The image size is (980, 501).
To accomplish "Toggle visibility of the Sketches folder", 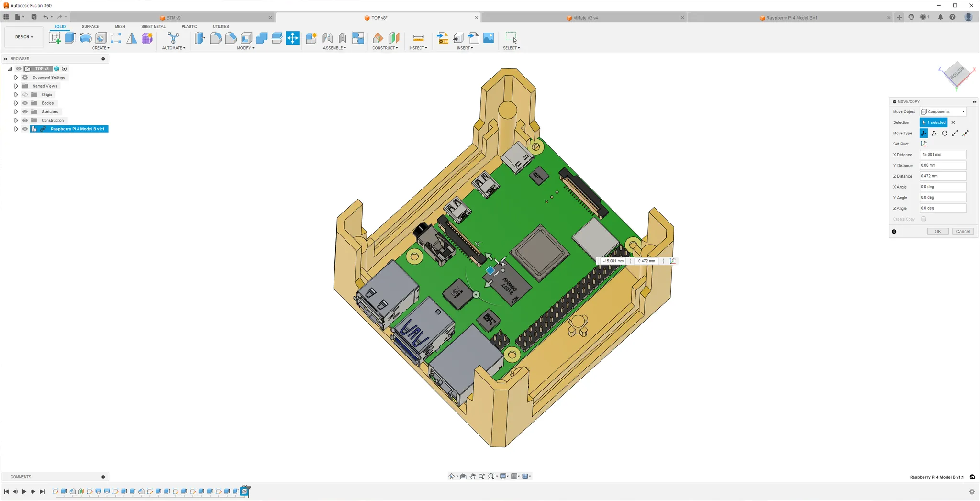I will click(x=25, y=112).
